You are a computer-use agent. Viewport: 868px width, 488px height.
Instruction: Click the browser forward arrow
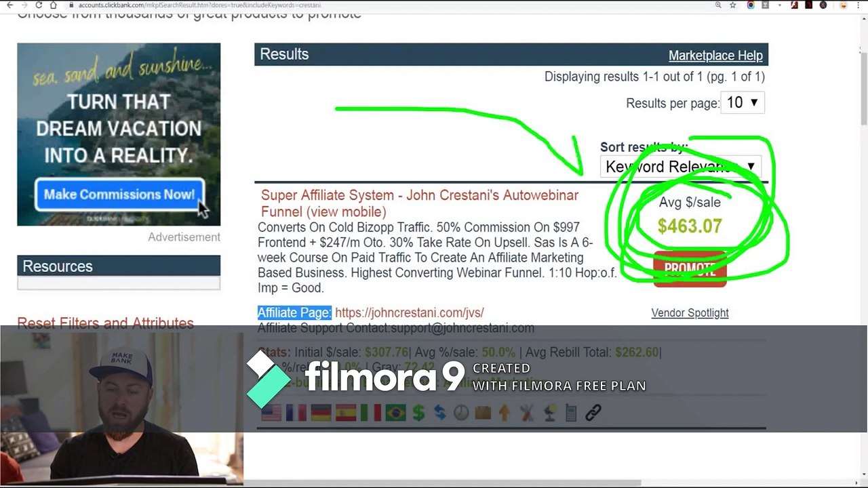24,5
